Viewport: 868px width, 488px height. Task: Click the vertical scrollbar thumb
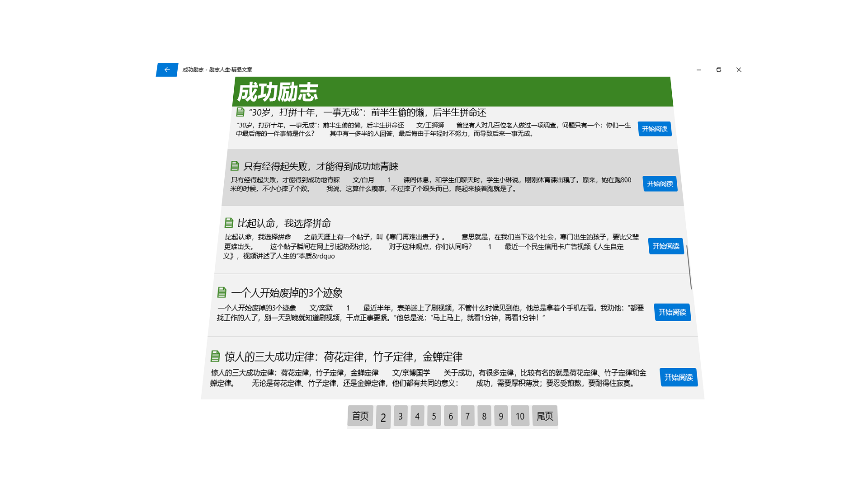pyautogui.click(x=689, y=267)
